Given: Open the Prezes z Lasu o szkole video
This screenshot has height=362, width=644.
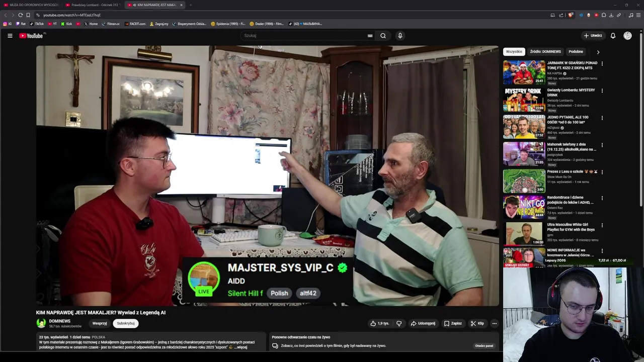Looking at the screenshot, I should tap(524, 181).
